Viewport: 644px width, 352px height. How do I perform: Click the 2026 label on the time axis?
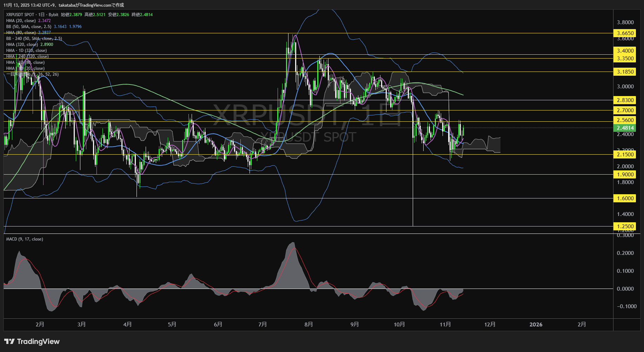536,324
